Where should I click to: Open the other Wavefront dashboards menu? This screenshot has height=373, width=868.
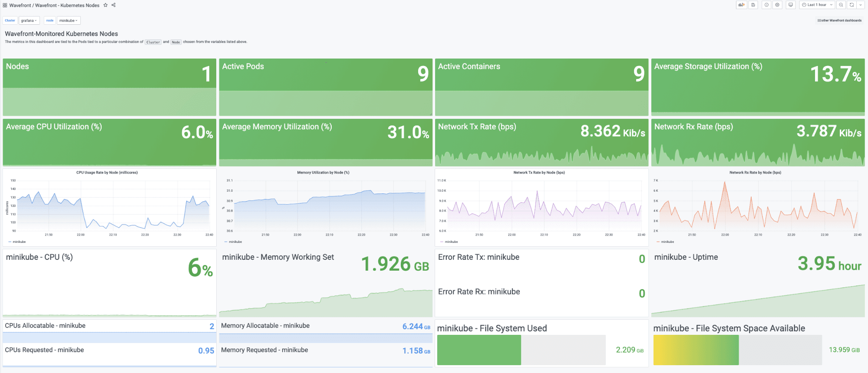(839, 20)
